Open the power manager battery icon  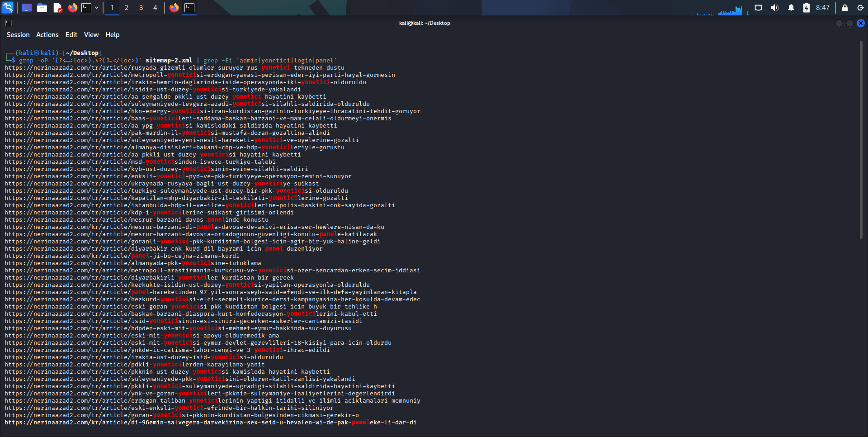[807, 8]
